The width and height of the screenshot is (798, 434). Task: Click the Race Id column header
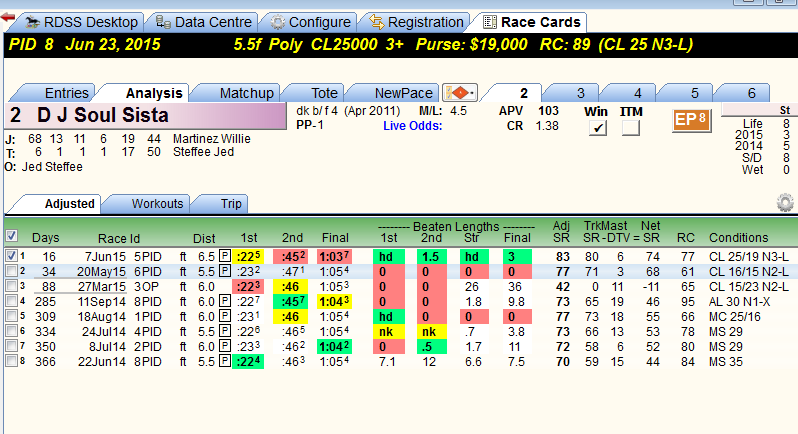click(x=119, y=238)
